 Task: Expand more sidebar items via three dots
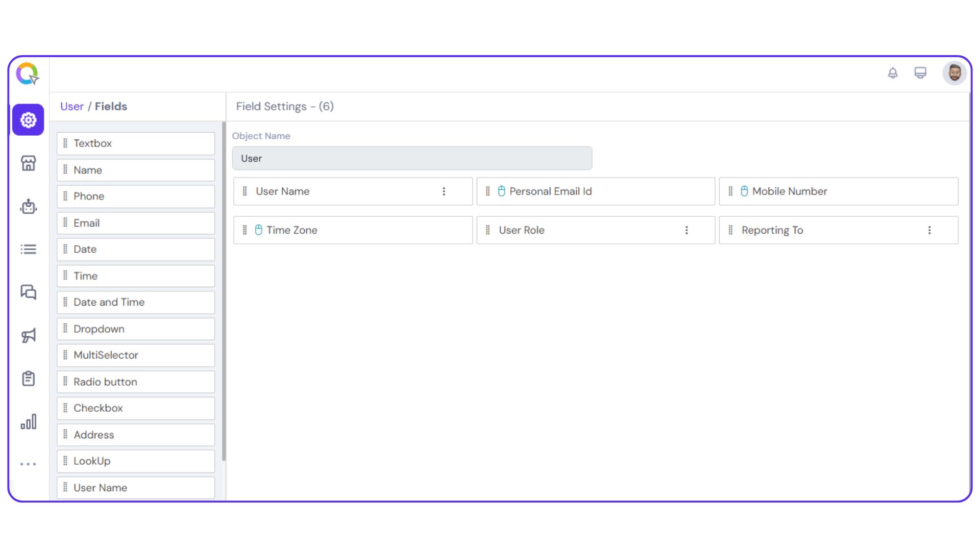pyautogui.click(x=28, y=464)
